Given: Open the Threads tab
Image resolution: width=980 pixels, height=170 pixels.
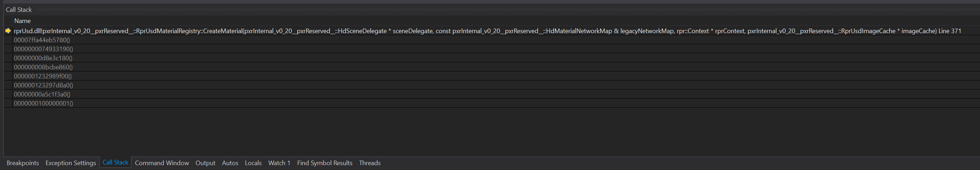Looking at the screenshot, I should click(x=370, y=163).
